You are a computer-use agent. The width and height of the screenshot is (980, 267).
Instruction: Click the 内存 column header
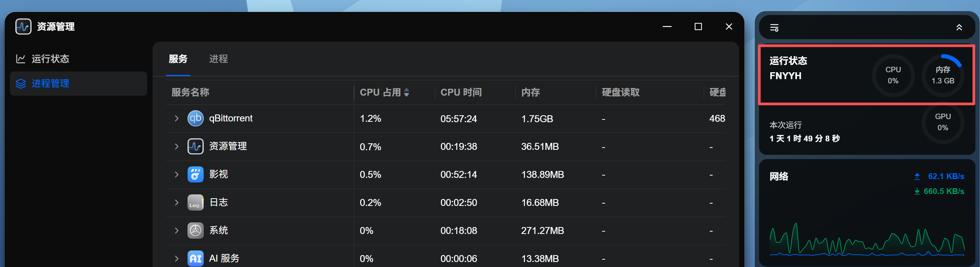(530, 92)
